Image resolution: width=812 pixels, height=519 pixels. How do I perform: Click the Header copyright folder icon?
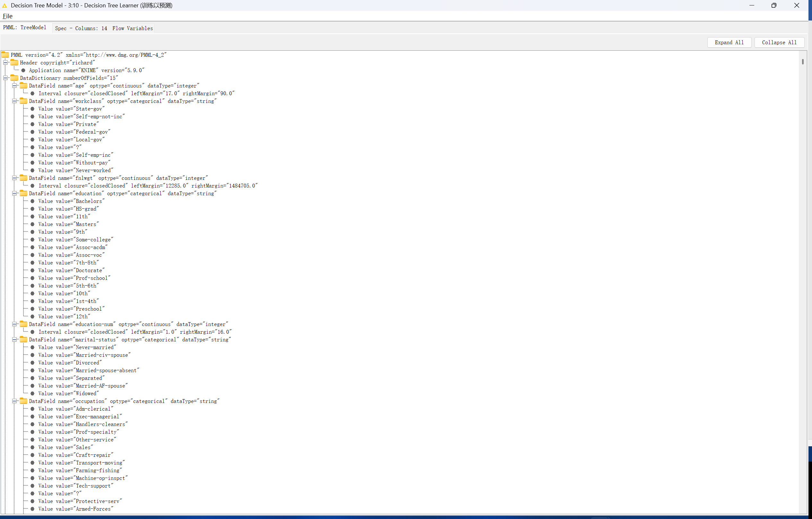[x=14, y=62]
